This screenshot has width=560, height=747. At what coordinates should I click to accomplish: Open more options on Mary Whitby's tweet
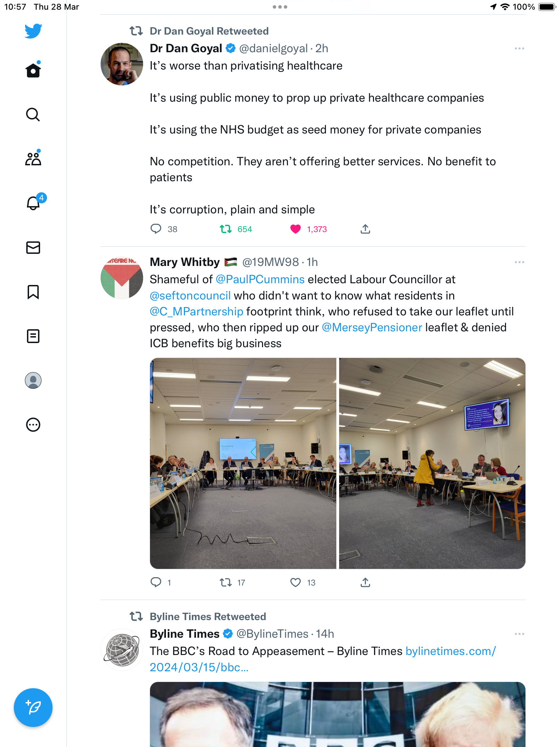tap(519, 262)
